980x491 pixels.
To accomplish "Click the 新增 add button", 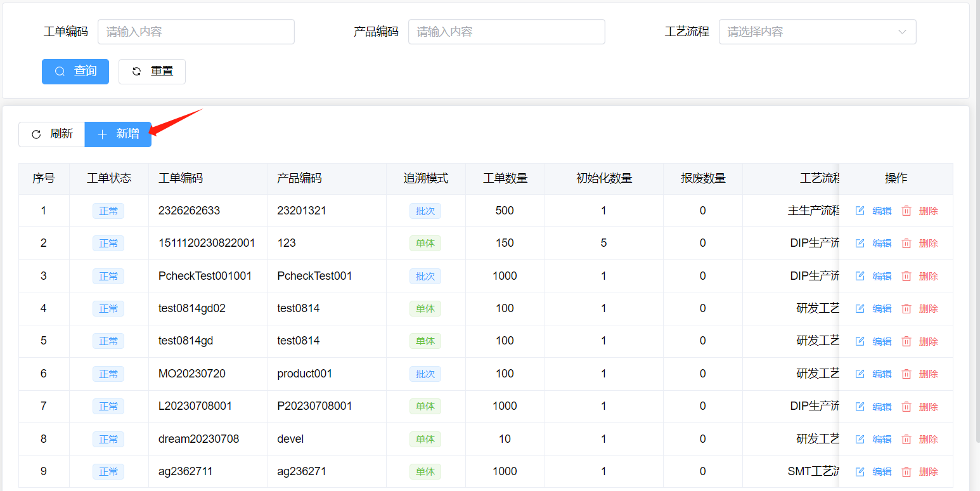I will coord(119,134).
